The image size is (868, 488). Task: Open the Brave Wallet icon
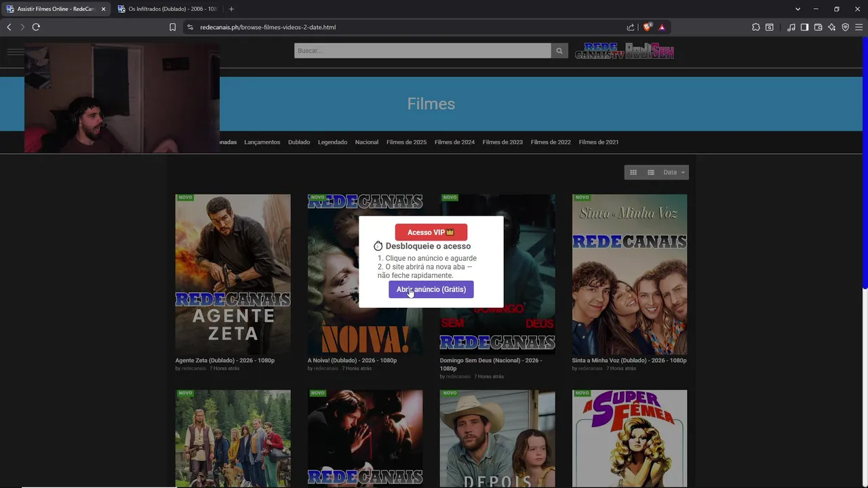[818, 27]
